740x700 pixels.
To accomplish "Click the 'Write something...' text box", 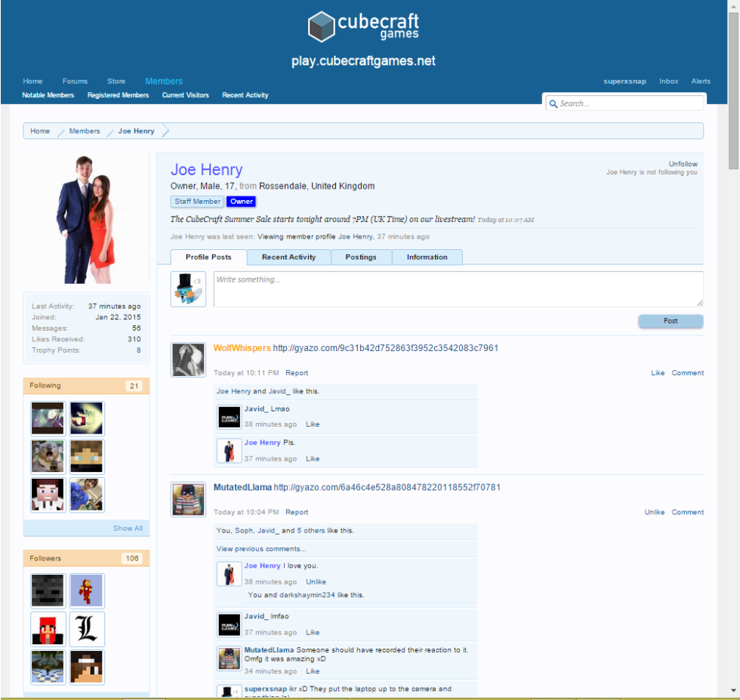I will [458, 289].
